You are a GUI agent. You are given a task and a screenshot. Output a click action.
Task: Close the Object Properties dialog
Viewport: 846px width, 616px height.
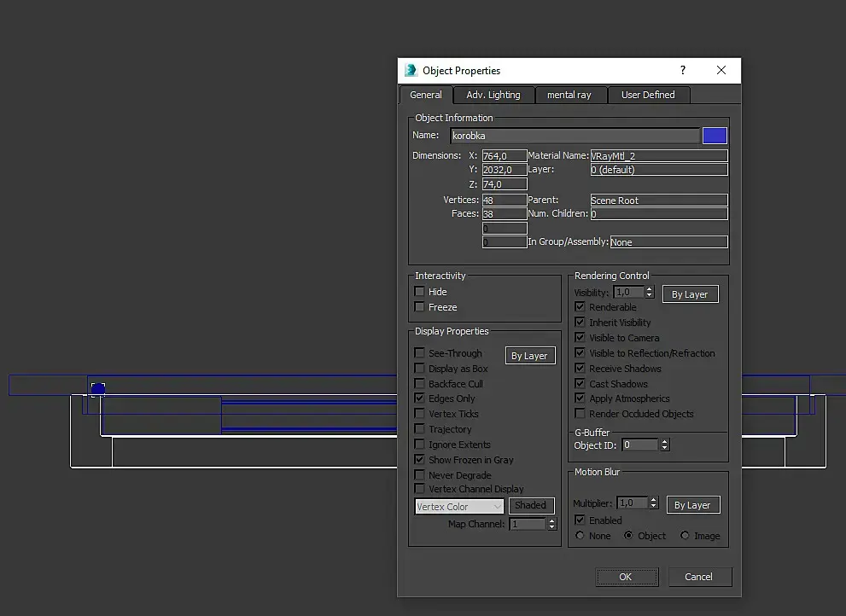[x=721, y=70]
